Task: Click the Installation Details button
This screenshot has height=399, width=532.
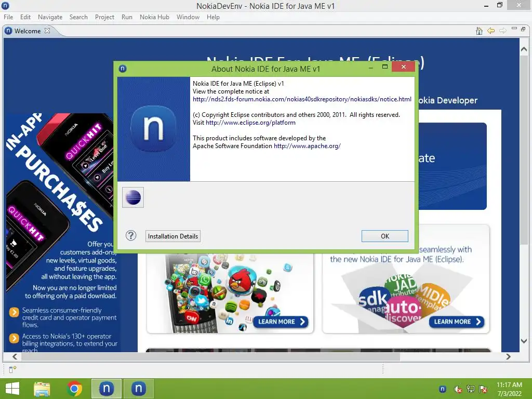Action: pyautogui.click(x=173, y=236)
